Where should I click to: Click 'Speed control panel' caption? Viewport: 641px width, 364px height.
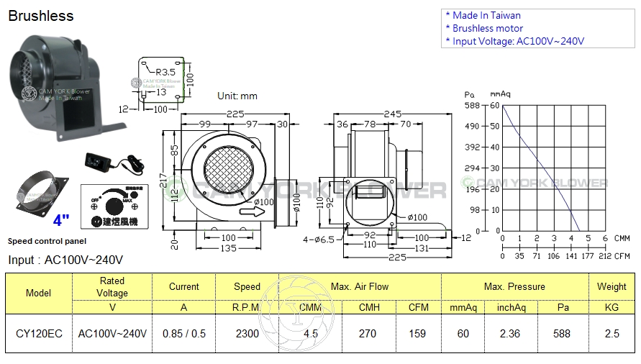pyautogui.click(x=47, y=241)
